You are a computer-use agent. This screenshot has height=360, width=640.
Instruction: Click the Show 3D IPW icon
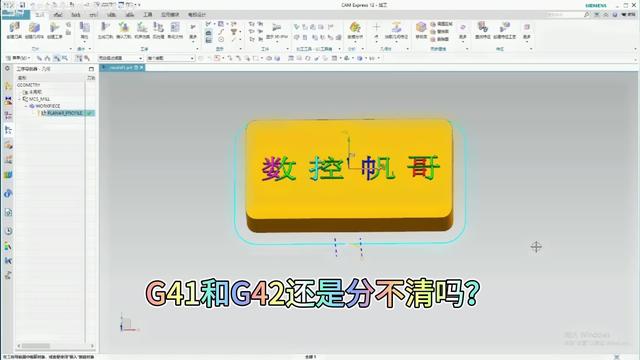point(277,28)
